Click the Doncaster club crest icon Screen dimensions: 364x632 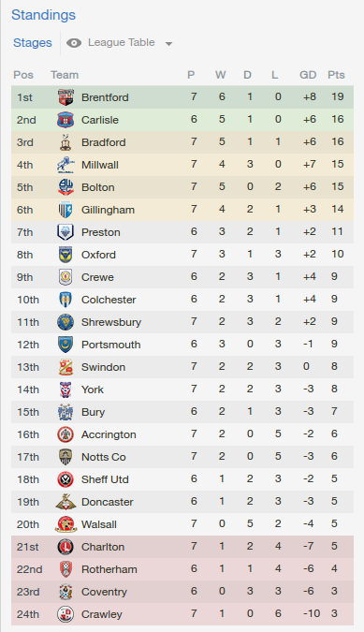point(66,502)
